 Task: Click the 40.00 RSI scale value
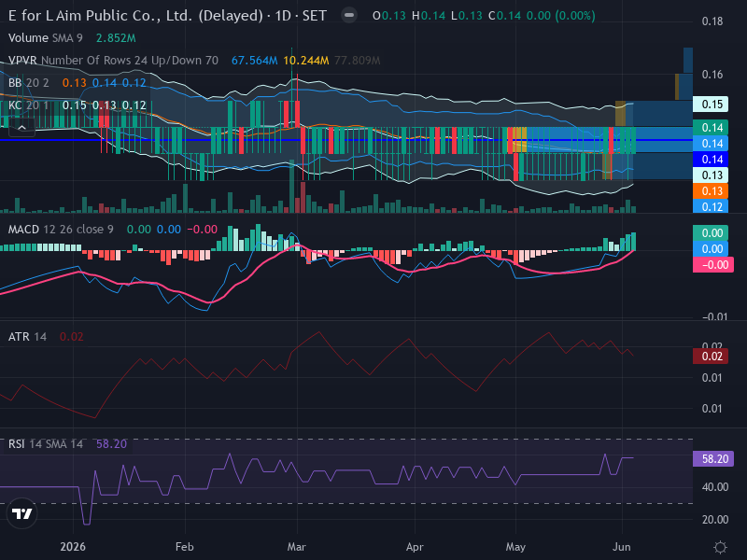coord(715,487)
